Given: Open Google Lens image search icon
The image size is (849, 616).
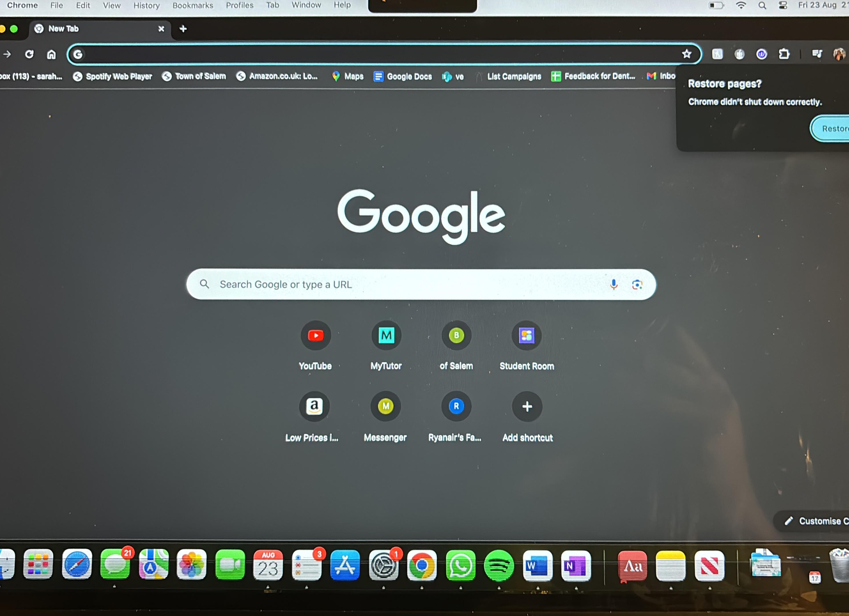Looking at the screenshot, I should point(637,285).
